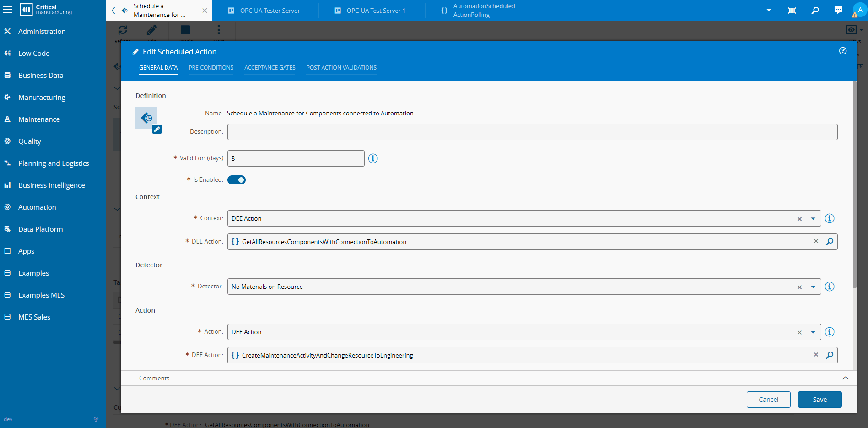Open the Views eye icon
Image resolution: width=868 pixels, height=428 pixels.
pos(851,30)
